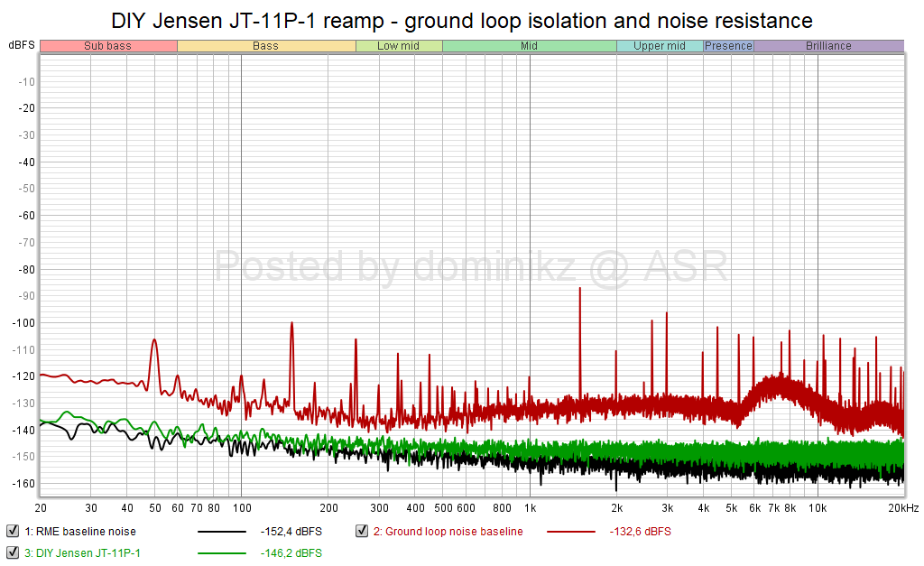Click the '20kHz' tick on the frequency axis
This screenshot has height=566, width=924.
[903, 508]
